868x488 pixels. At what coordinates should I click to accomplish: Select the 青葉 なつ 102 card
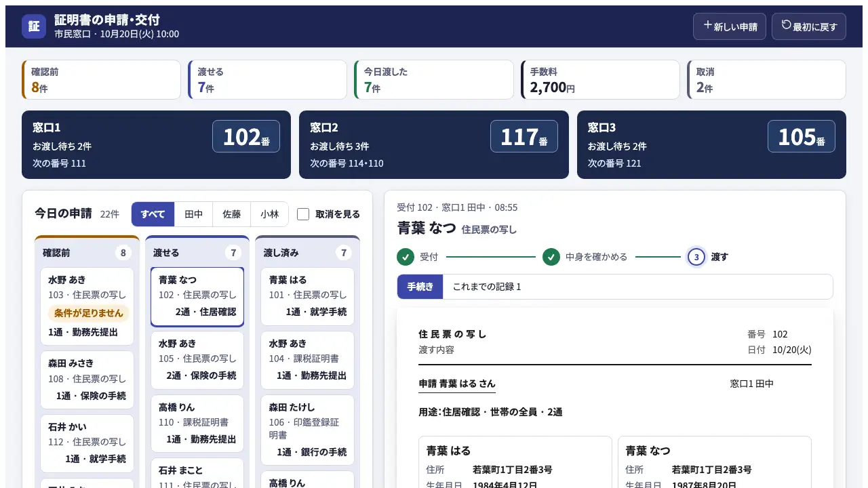(197, 296)
